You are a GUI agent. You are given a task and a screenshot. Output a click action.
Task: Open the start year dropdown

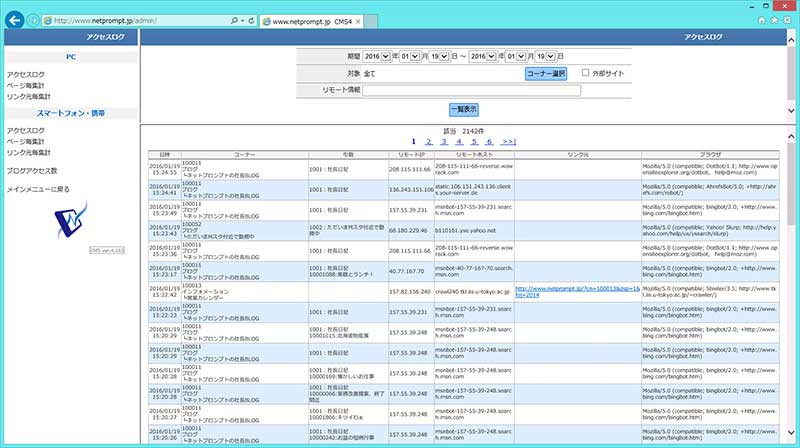tap(377, 56)
